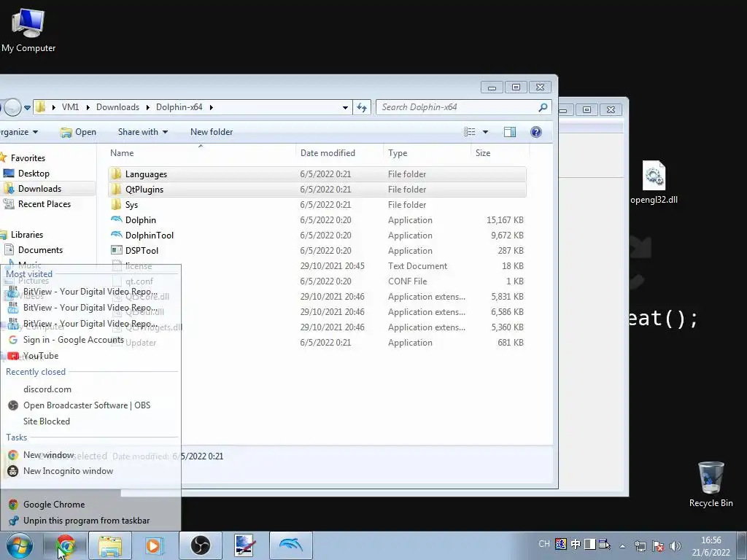Select the DSPTool application
Viewport: 747px width, 560px height.
142,251
